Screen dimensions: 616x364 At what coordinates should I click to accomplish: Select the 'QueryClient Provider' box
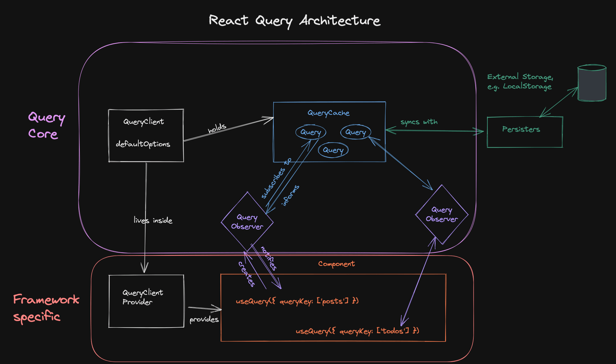pyautogui.click(x=146, y=301)
